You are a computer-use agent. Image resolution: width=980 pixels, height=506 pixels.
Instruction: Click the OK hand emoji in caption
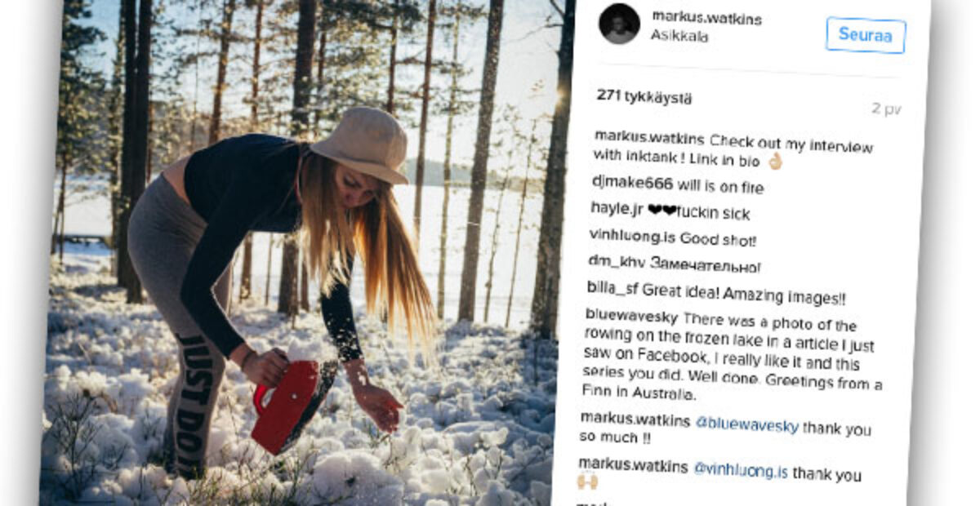(x=774, y=162)
